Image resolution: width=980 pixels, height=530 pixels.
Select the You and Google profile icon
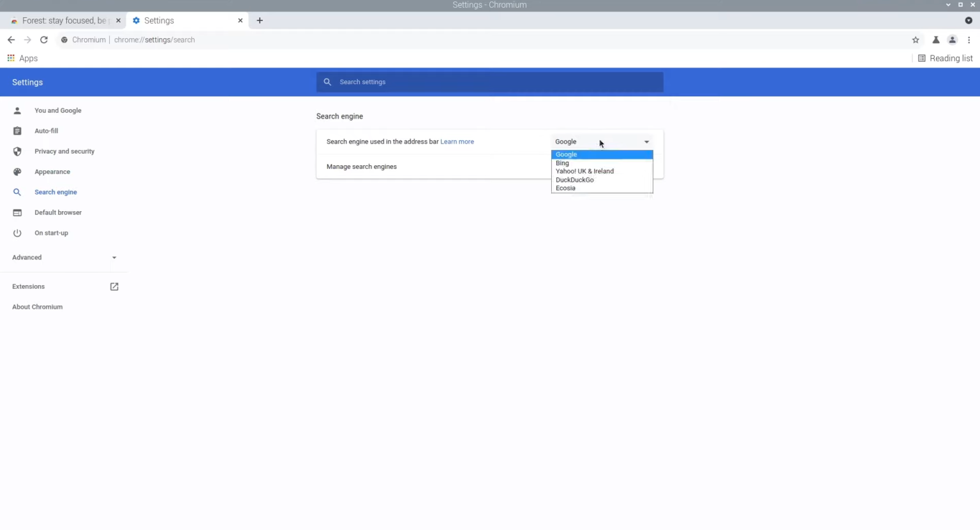tap(17, 110)
